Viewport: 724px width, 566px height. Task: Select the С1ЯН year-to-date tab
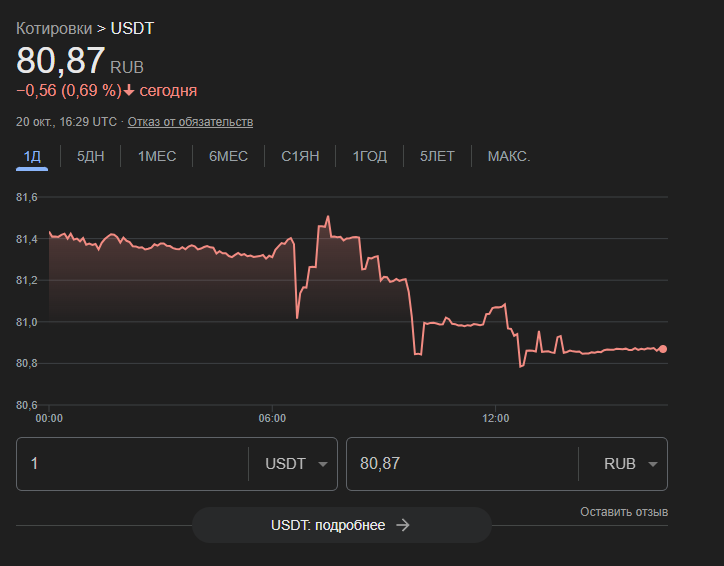click(300, 156)
